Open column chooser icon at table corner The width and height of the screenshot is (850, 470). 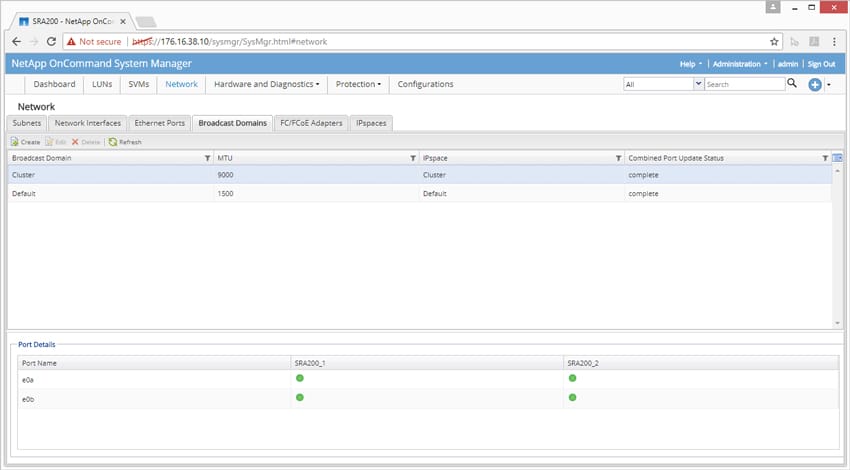[838, 158]
